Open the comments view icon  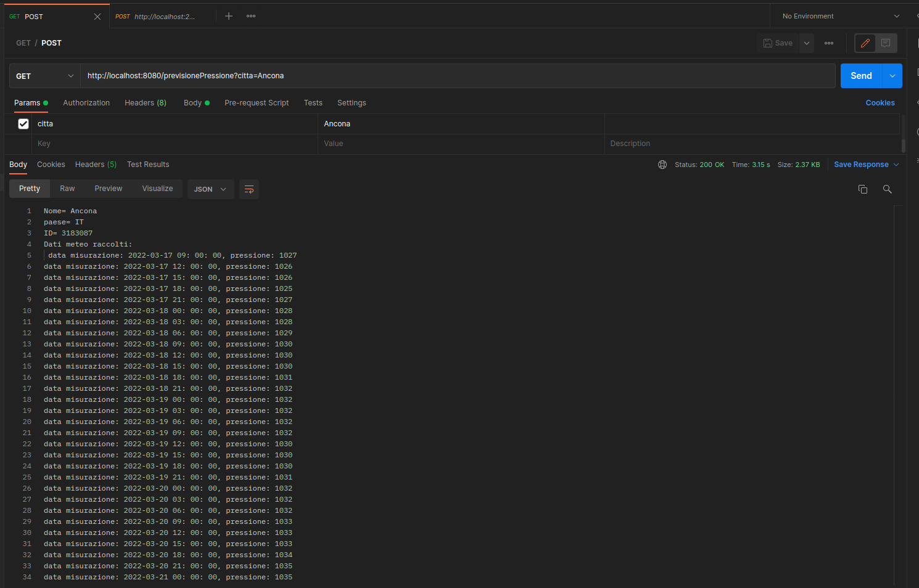(x=886, y=43)
